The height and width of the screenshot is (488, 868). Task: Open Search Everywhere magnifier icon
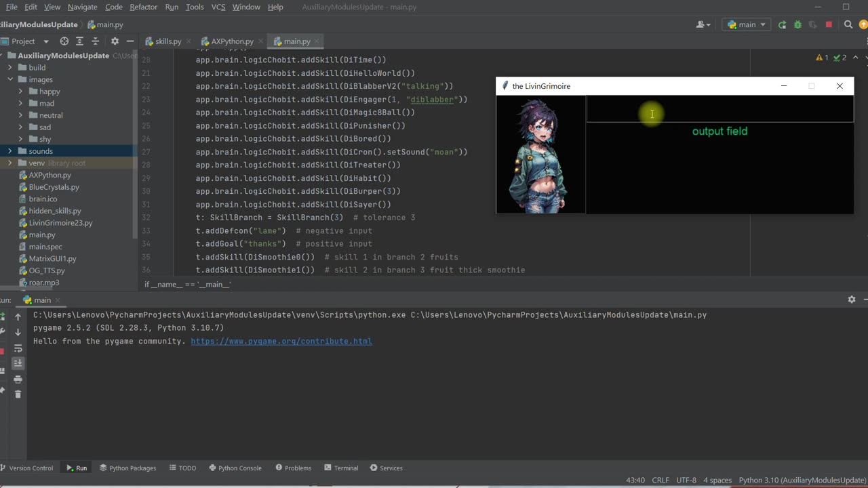(848, 24)
